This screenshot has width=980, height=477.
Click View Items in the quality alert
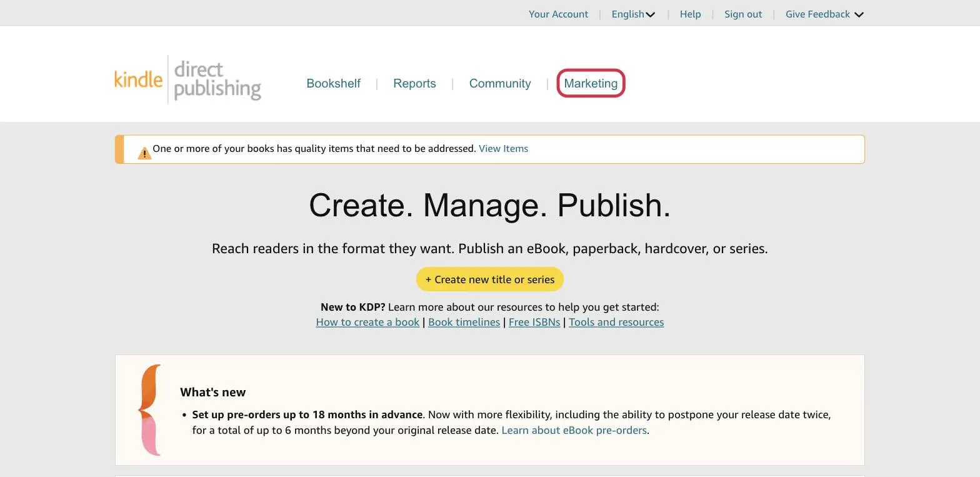point(503,149)
